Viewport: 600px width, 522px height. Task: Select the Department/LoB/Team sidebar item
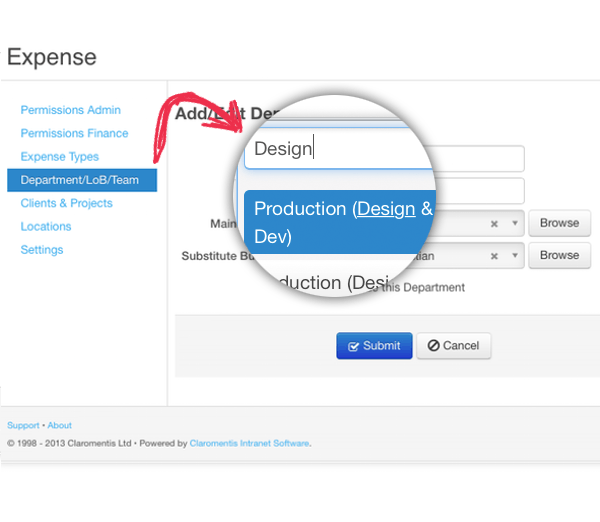(80, 180)
